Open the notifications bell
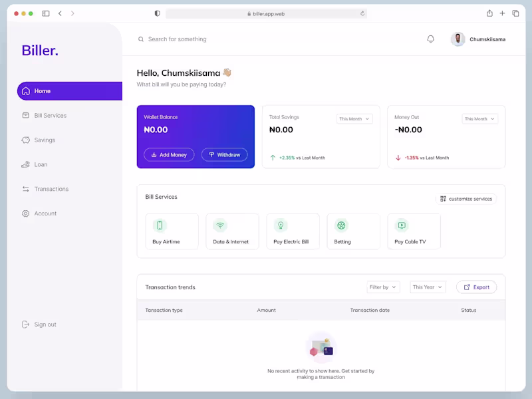 pyautogui.click(x=430, y=39)
